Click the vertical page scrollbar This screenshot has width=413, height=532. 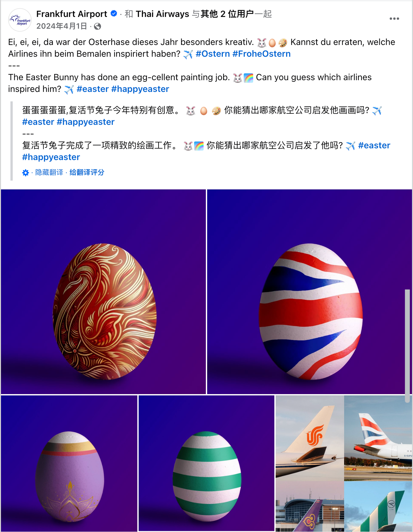click(407, 346)
